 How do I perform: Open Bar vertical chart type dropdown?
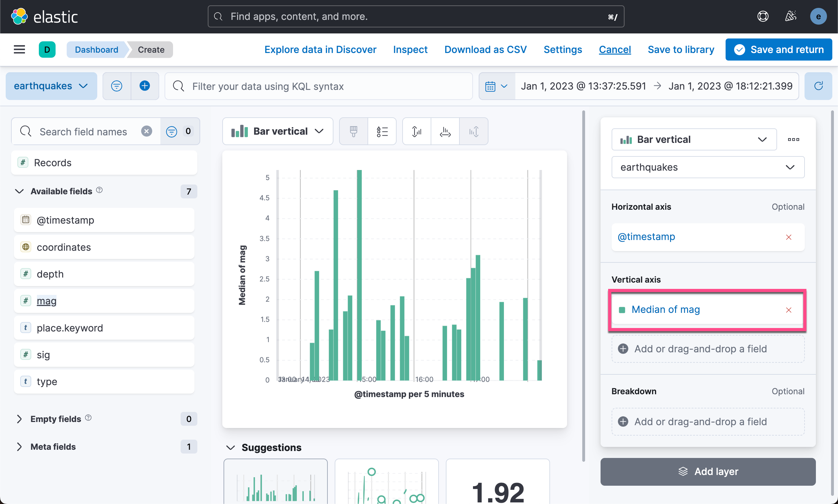pos(278,132)
